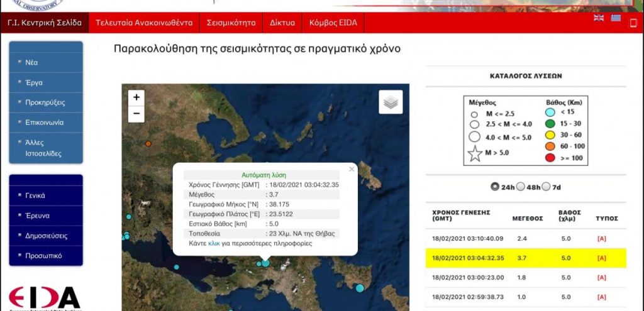Switch language with the Greek flag
644x311 pixels.
[616, 18]
